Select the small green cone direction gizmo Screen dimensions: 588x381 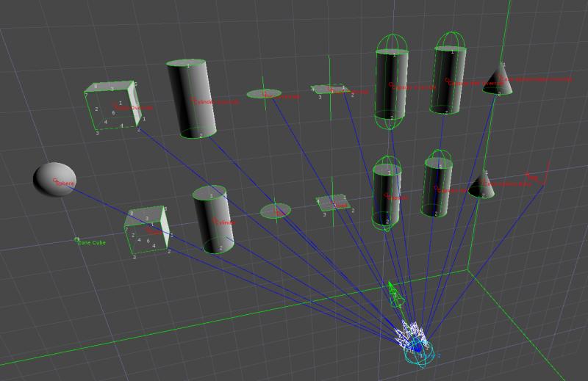tap(395, 295)
